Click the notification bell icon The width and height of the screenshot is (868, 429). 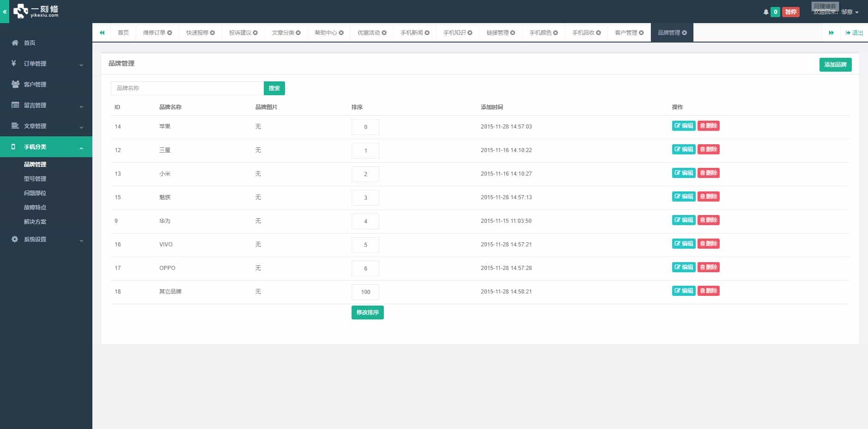pos(766,12)
